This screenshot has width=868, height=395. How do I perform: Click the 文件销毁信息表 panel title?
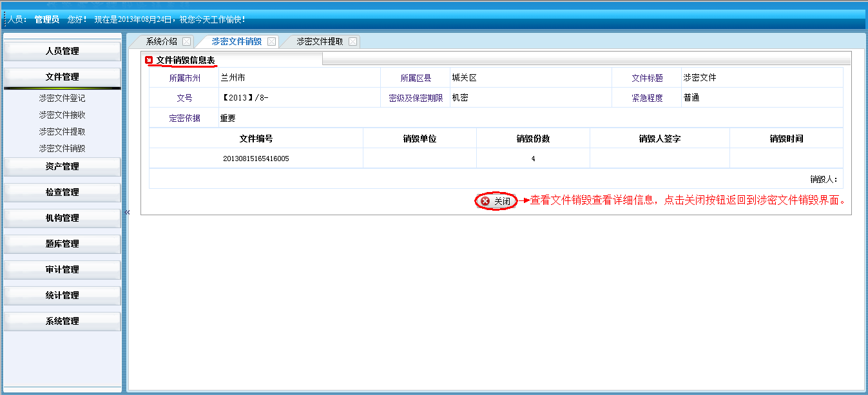pyautogui.click(x=186, y=60)
